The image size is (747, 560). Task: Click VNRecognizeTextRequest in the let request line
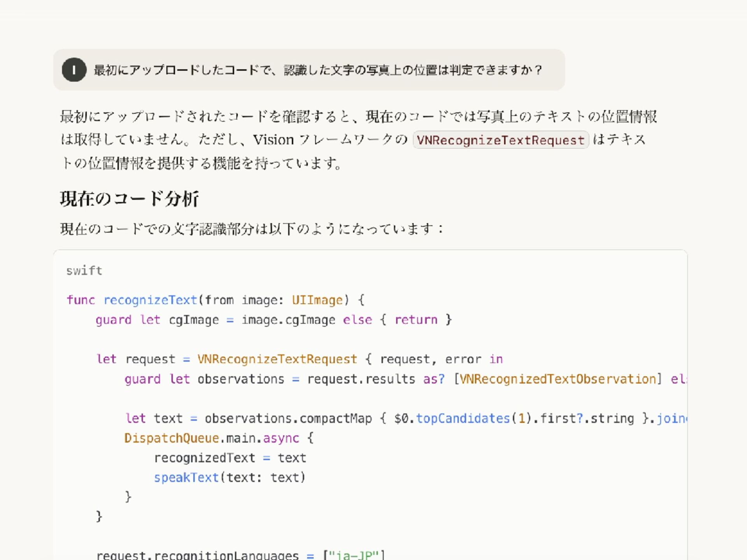pos(277,359)
